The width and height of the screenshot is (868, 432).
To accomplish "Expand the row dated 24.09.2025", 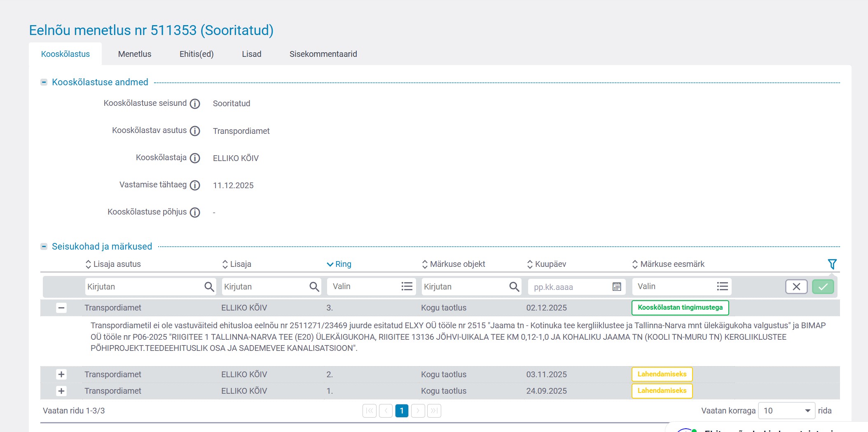I will point(61,391).
